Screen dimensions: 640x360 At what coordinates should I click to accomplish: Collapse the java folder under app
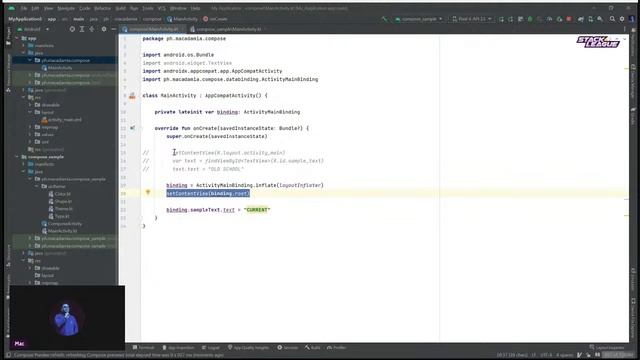(x=24, y=53)
